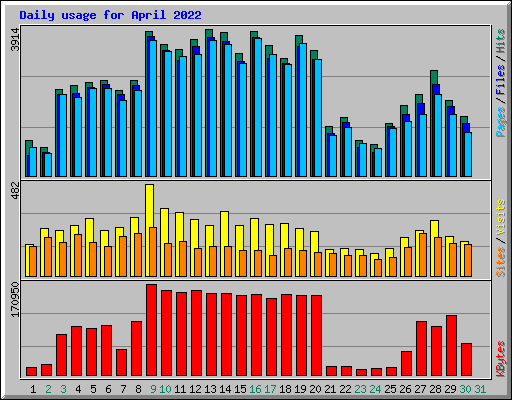The image size is (512, 400).
Task: Click the Hits legend label
Action: point(500,41)
